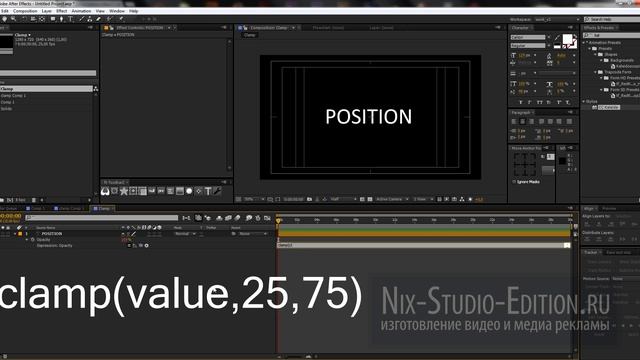Viewport: 640px width, 360px height.
Task: Toggle shy switch for POSITION layer
Action: pos(124,234)
